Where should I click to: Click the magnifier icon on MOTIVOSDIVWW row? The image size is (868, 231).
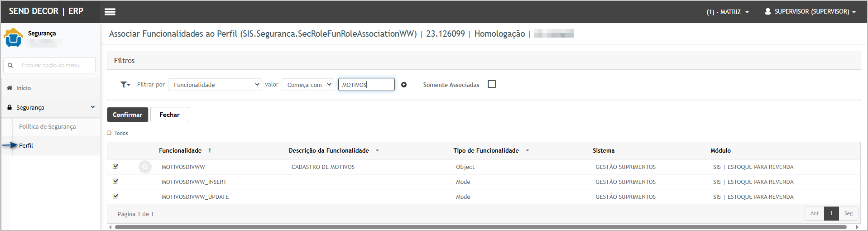tap(145, 167)
